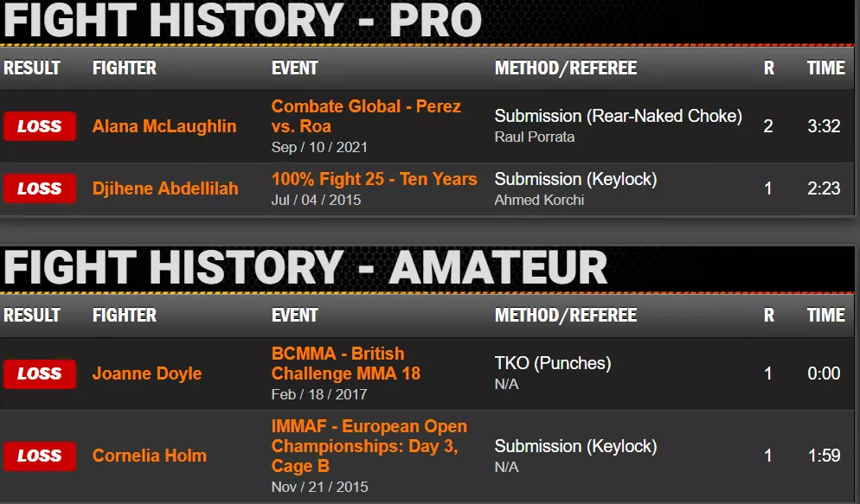Click the Method/Referee header in Amateur table
Viewport: 860px width, 504px height.
coord(566,315)
